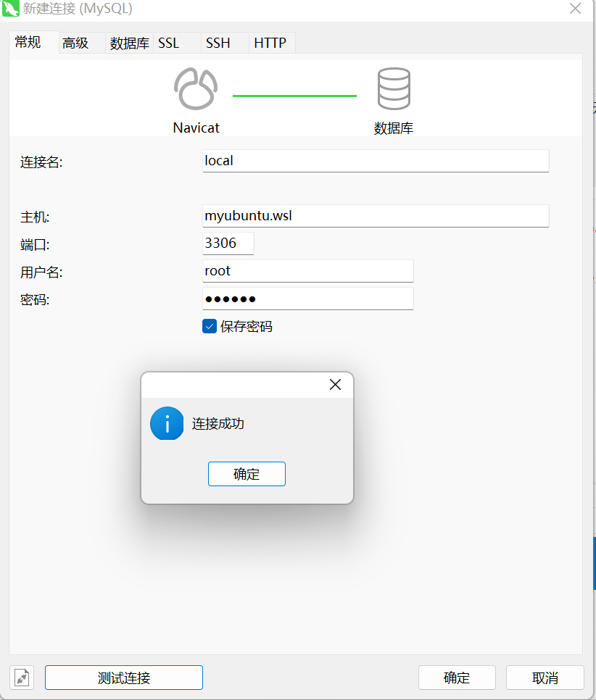Click the Navicat caption under logo

point(196,128)
